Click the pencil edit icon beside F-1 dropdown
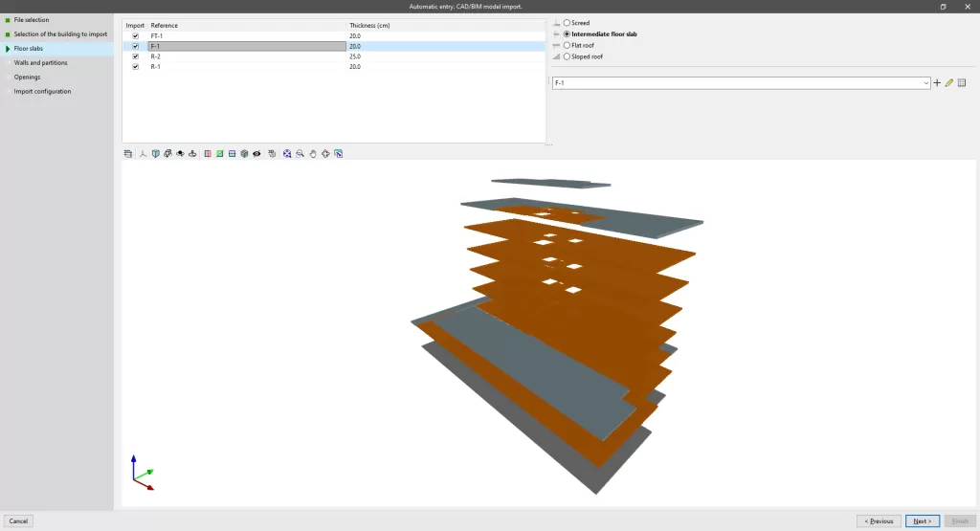 pyautogui.click(x=949, y=83)
